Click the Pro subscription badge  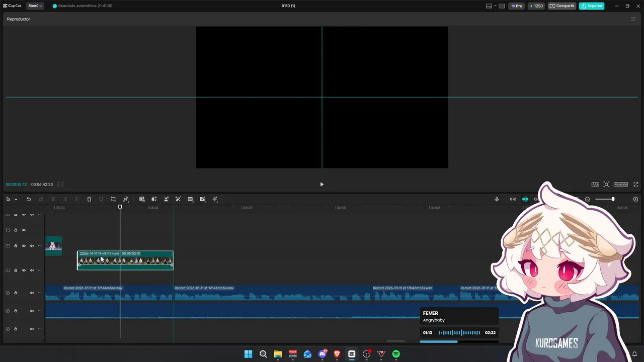point(517,6)
